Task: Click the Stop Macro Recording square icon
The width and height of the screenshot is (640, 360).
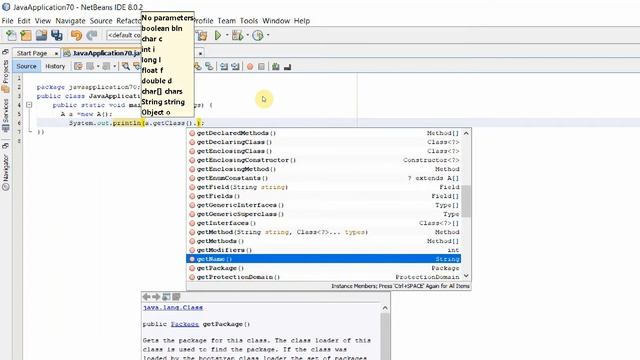Action: tap(261, 67)
